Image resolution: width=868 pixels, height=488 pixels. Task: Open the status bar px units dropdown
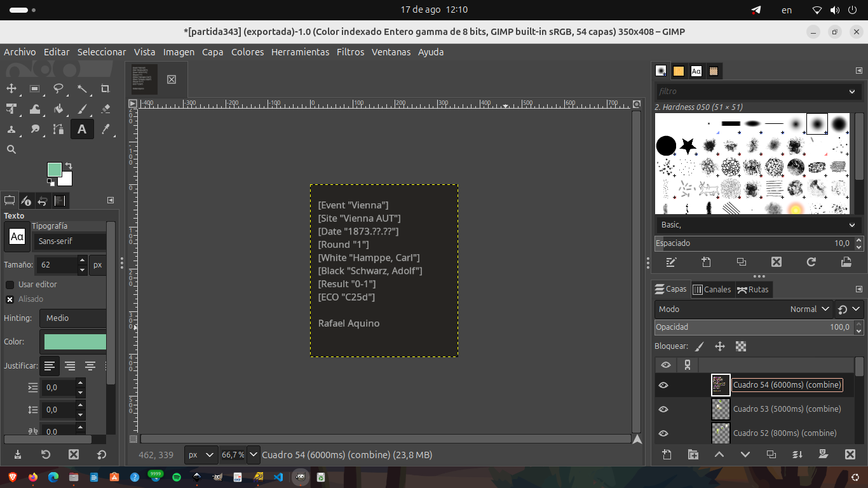tap(201, 455)
